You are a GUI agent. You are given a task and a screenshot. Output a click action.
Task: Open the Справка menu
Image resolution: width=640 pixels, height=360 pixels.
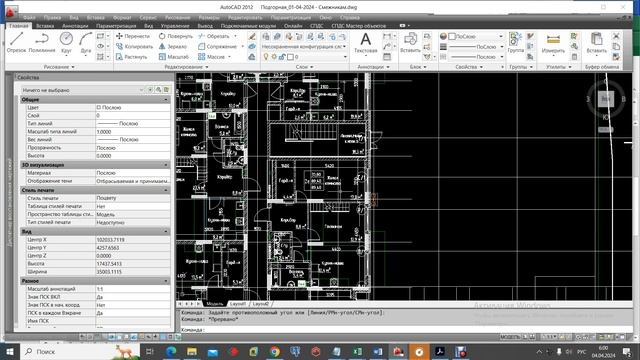tap(350, 18)
